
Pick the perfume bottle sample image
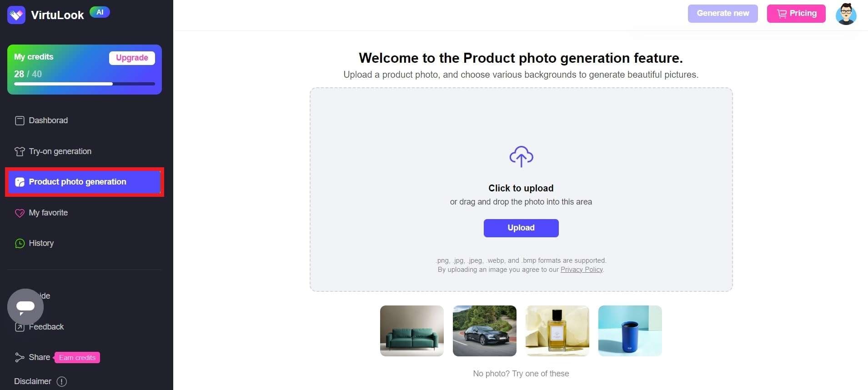(557, 330)
